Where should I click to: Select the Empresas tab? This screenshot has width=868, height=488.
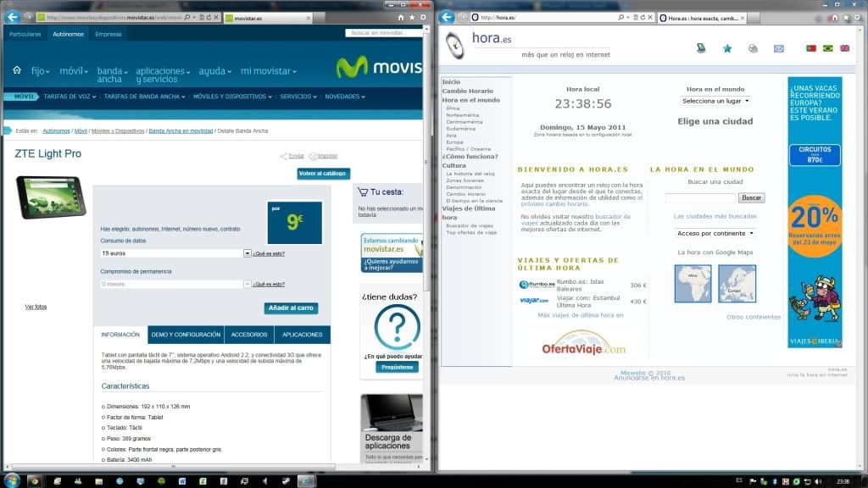point(108,34)
